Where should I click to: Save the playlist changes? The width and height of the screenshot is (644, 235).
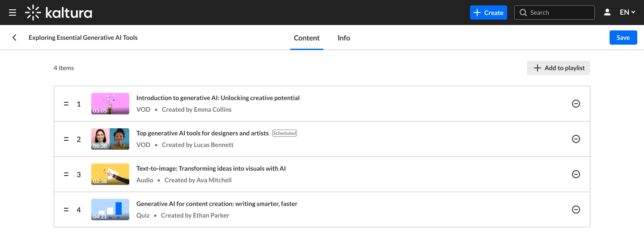click(x=623, y=38)
